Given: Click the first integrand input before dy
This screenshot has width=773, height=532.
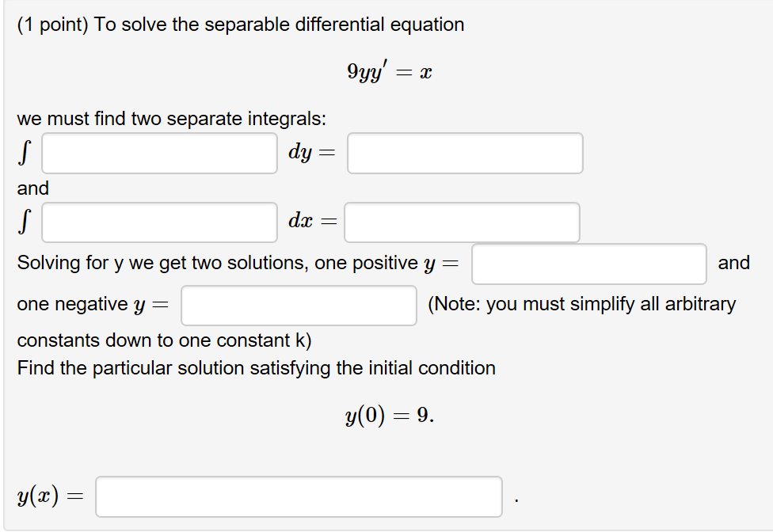Looking at the screenshot, I should (x=158, y=153).
